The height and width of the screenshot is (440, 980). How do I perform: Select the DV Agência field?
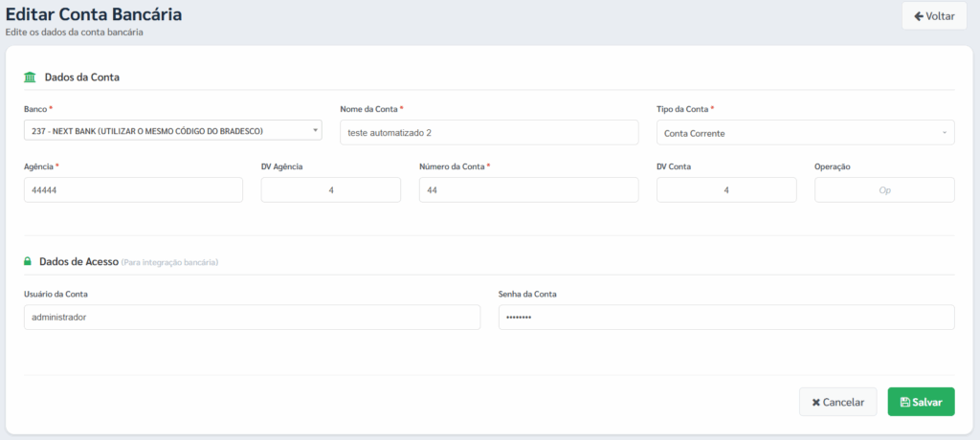click(330, 190)
